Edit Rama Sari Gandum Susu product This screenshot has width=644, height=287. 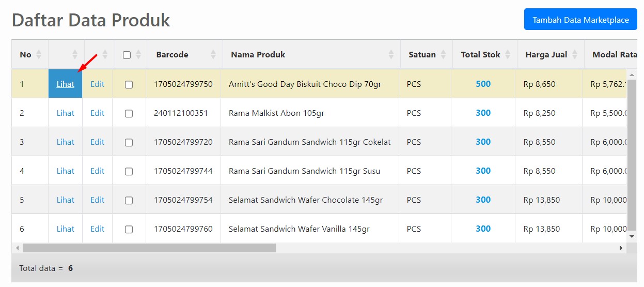click(97, 171)
